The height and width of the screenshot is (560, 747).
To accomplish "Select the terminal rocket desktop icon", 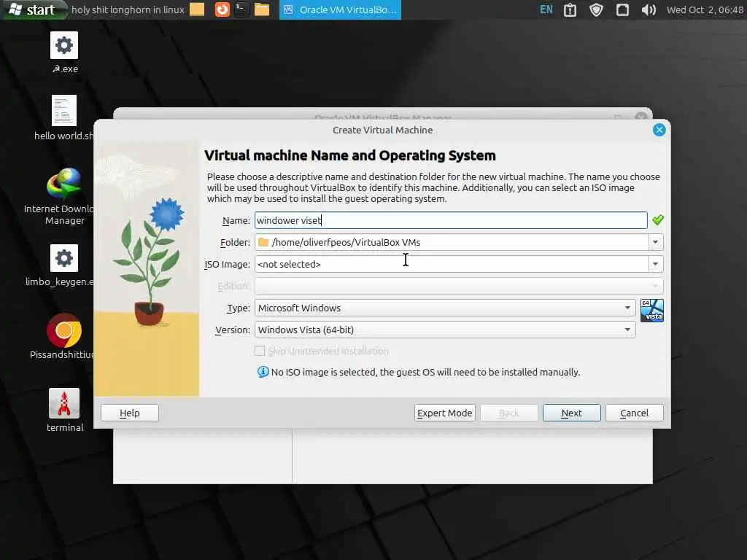I will (64, 411).
